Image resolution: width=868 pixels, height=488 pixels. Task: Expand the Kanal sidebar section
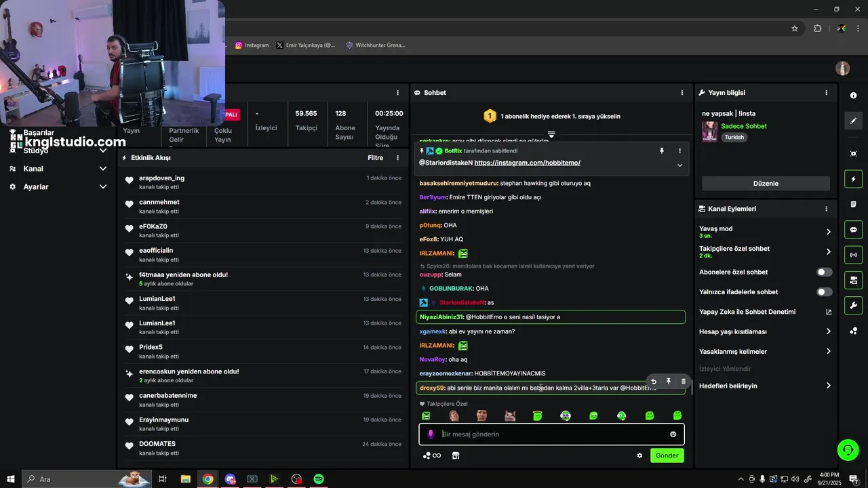coord(102,169)
